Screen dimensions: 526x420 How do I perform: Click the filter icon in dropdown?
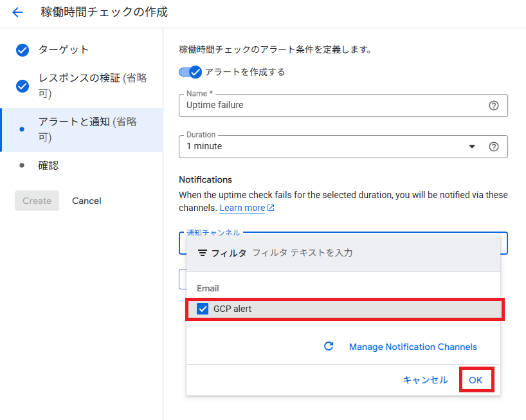point(203,253)
